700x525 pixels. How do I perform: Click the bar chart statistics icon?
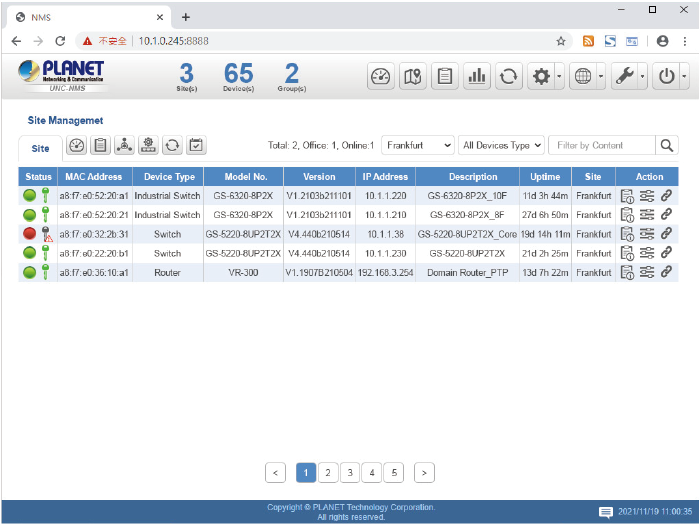pos(477,77)
